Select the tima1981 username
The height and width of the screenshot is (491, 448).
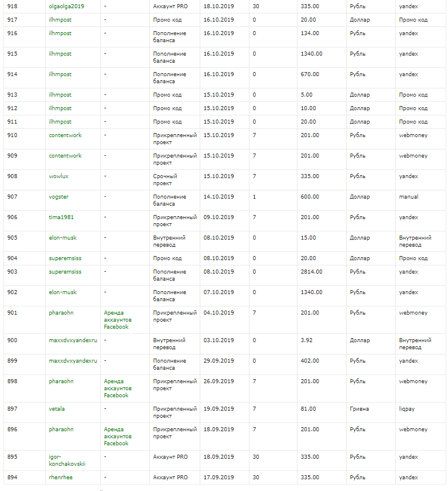click(61, 217)
